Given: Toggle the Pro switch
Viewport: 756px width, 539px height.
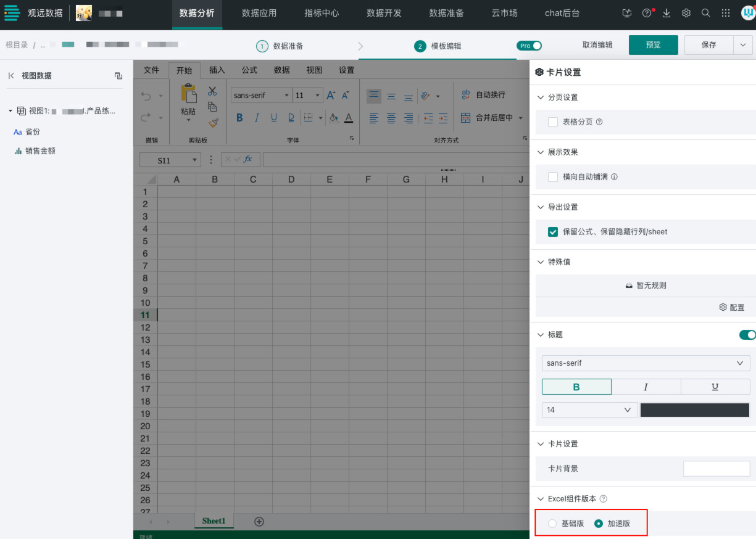Looking at the screenshot, I should click(530, 46).
